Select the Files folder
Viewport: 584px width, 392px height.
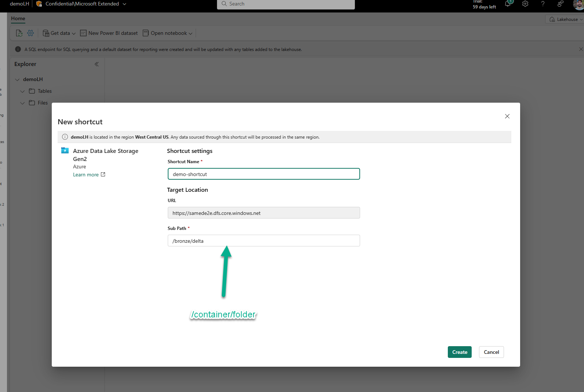coord(39,103)
